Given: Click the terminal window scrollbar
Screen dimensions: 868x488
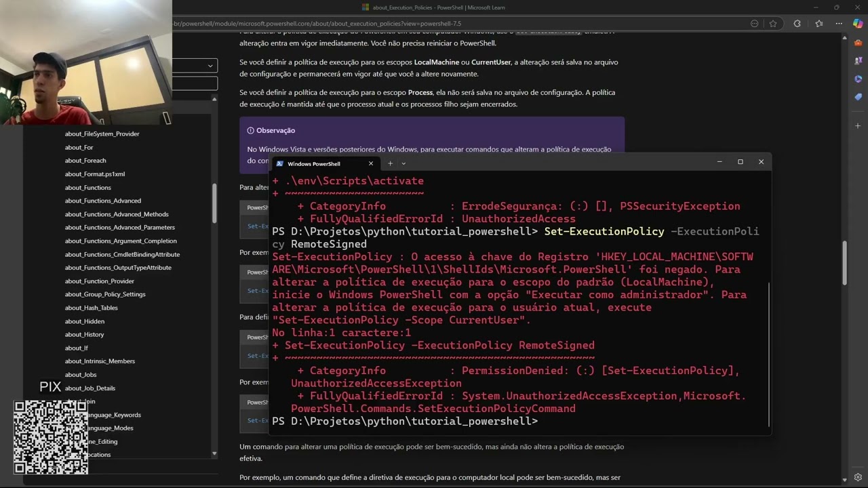Looking at the screenshot, I should tap(769, 354).
